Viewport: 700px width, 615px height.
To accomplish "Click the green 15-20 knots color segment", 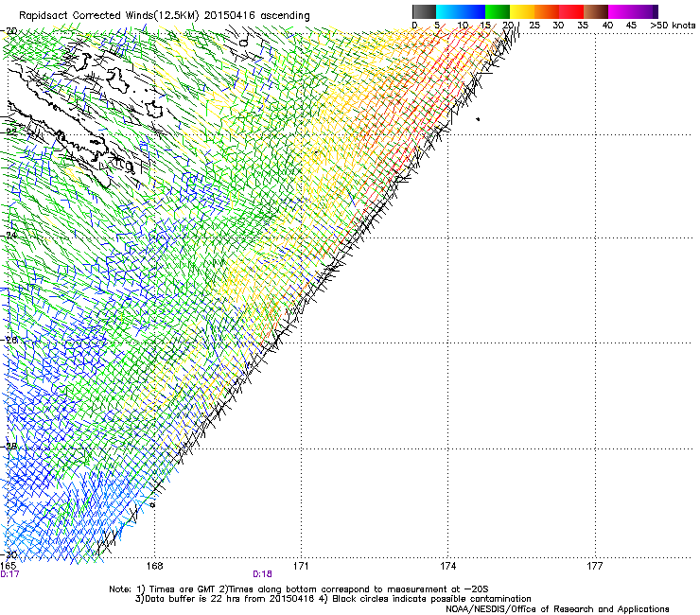I will point(498,11).
